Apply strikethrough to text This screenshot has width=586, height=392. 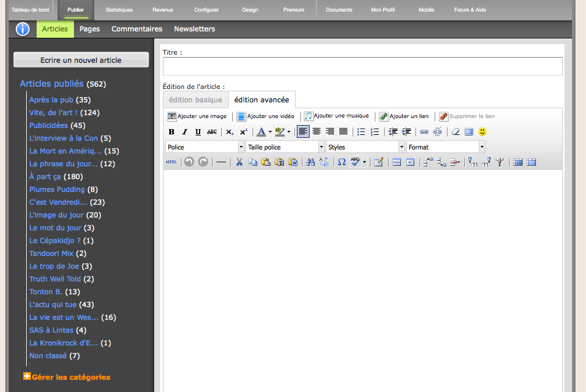click(x=212, y=131)
